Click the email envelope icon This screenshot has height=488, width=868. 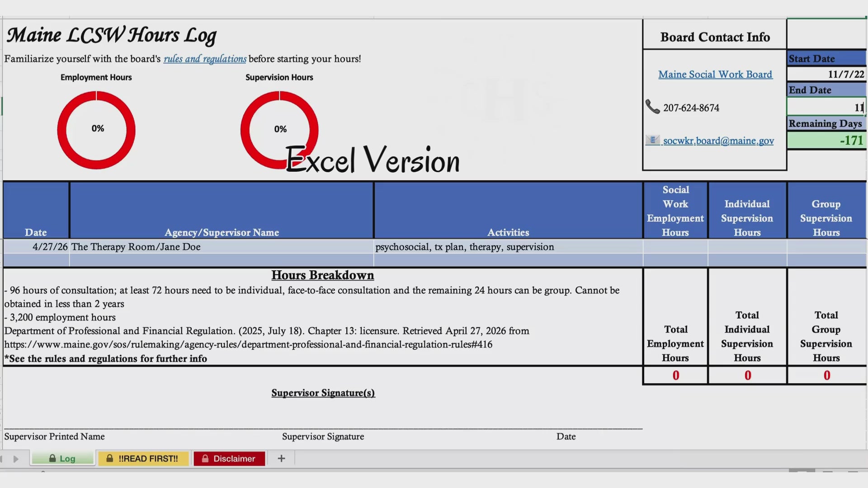(652, 140)
